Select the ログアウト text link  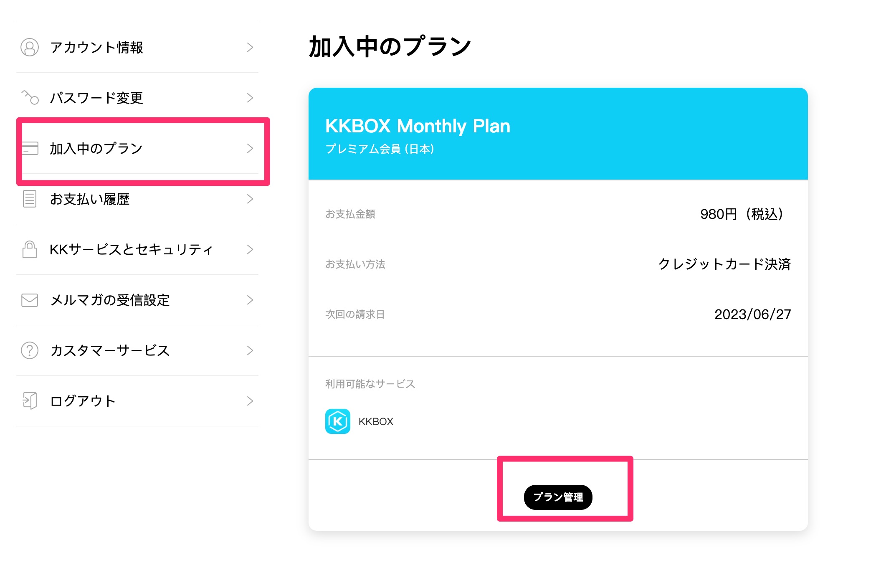tap(83, 401)
